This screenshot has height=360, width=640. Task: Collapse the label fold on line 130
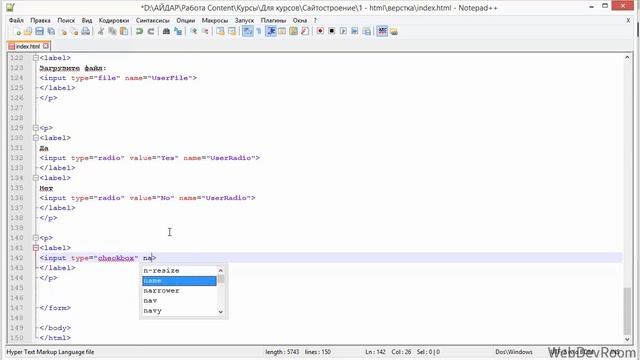36,138
